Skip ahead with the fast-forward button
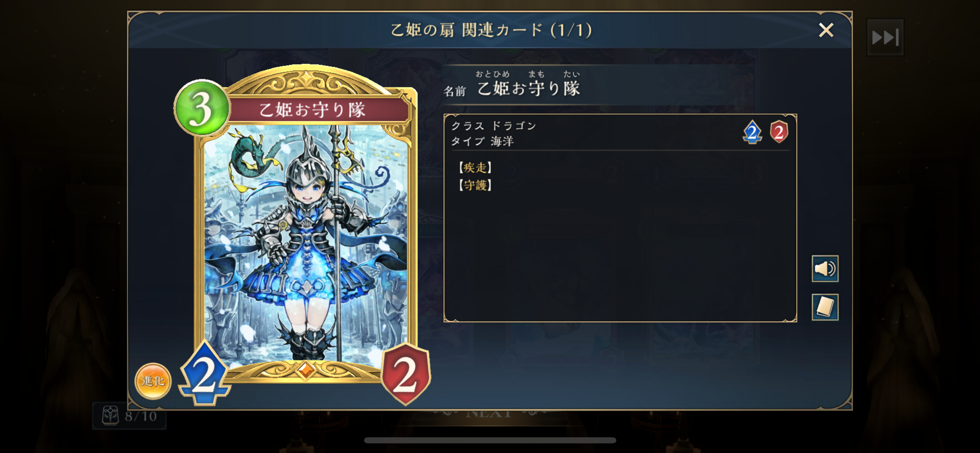Screen dimensions: 980x453 [885, 37]
